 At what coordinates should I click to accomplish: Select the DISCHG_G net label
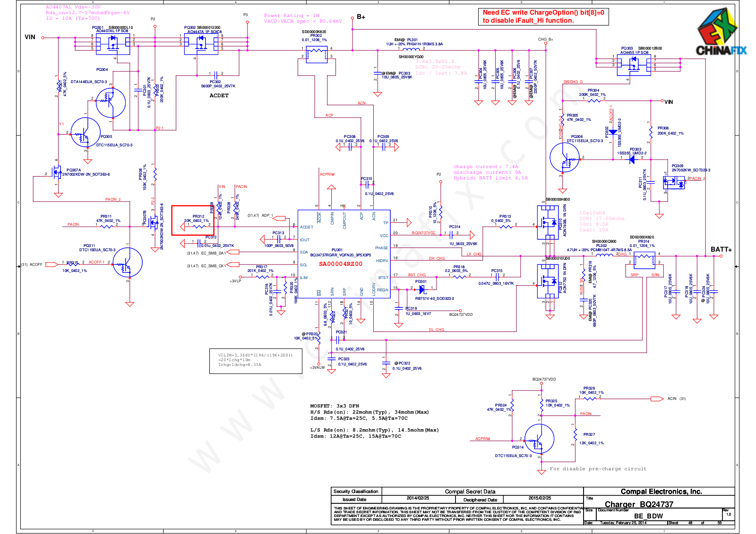(x=573, y=82)
